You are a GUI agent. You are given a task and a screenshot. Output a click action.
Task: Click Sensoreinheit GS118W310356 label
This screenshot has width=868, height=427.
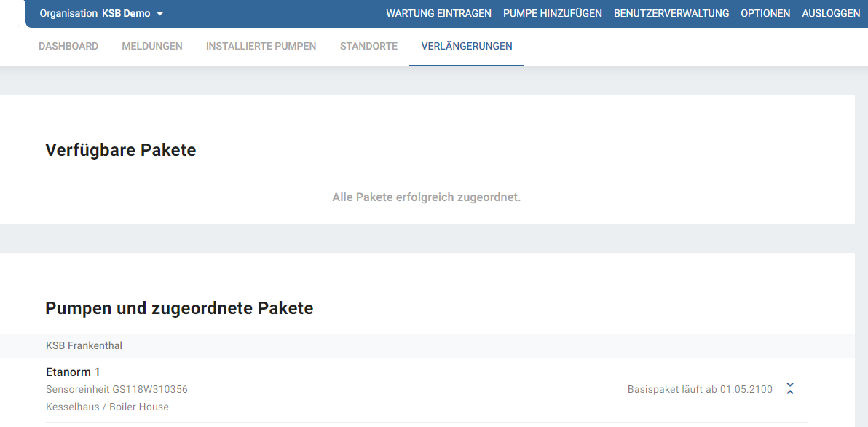[x=117, y=389]
